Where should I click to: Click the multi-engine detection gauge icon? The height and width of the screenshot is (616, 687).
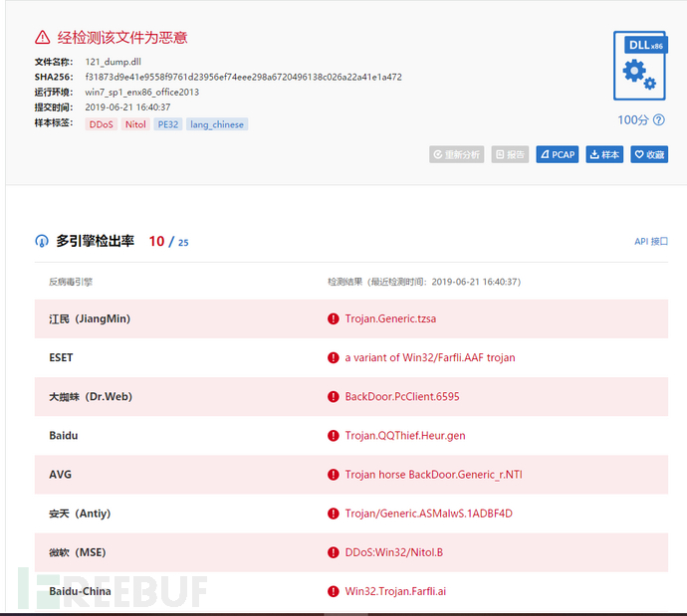pyautogui.click(x=42, y=241)
